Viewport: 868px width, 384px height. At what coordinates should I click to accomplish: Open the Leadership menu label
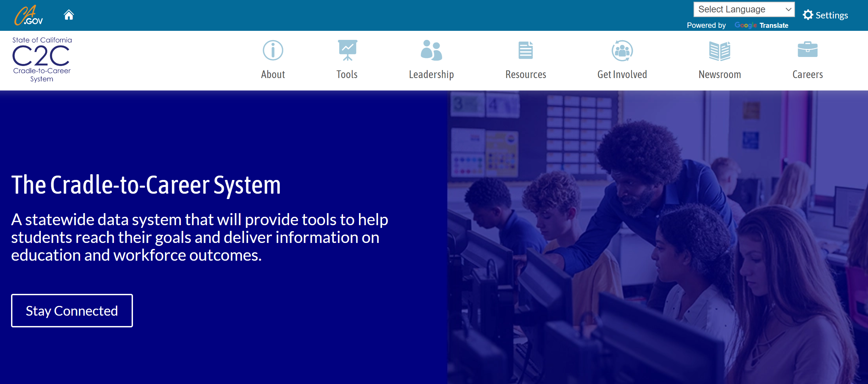[431, 74]
